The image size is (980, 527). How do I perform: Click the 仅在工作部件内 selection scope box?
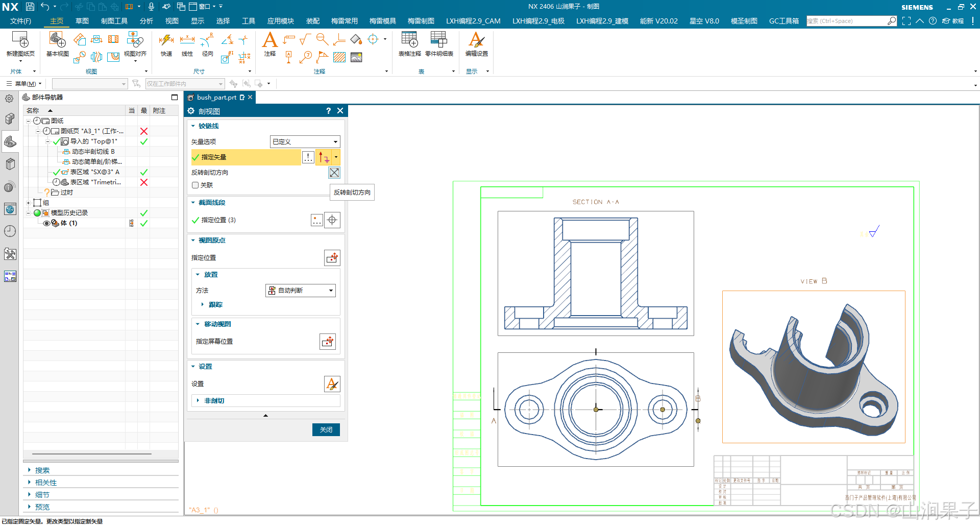[185, 84]
